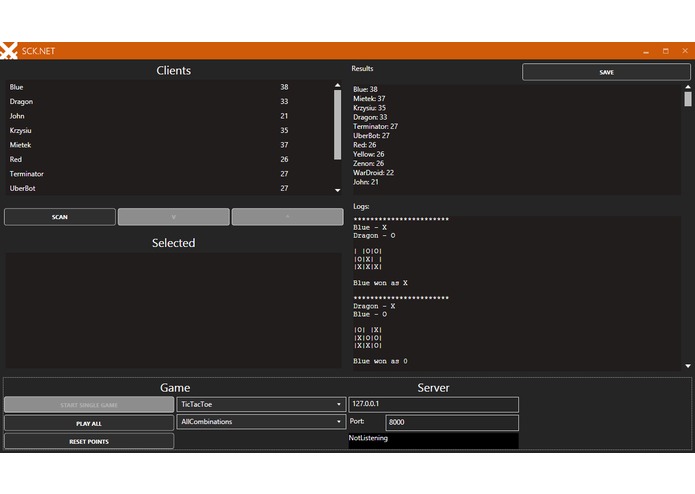Screen dimensions: 695x494
Task: Click the Clients list scroll-up arrow
Action: tap(338, 85)
